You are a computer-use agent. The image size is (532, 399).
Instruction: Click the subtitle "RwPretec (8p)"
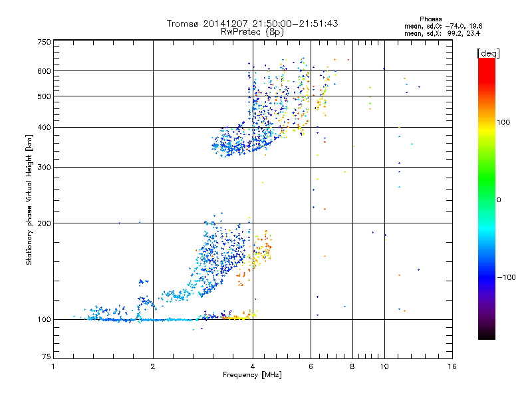point(252,32)
